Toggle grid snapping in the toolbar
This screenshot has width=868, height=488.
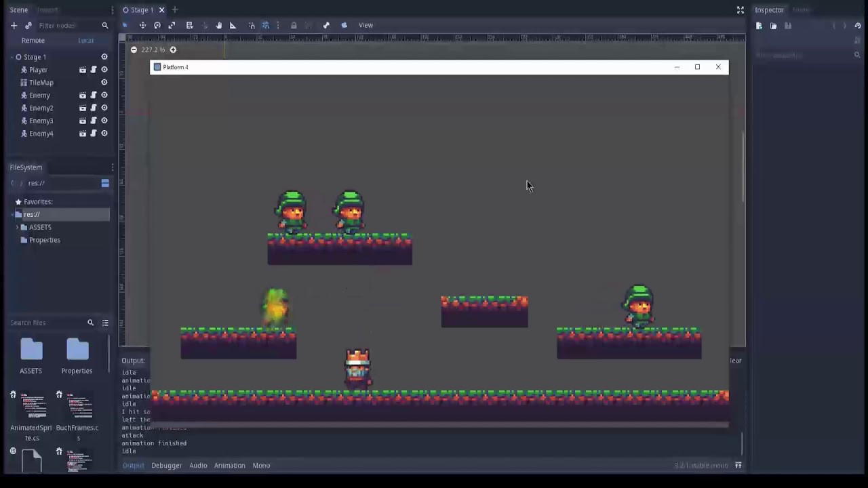tap(266, 25)
